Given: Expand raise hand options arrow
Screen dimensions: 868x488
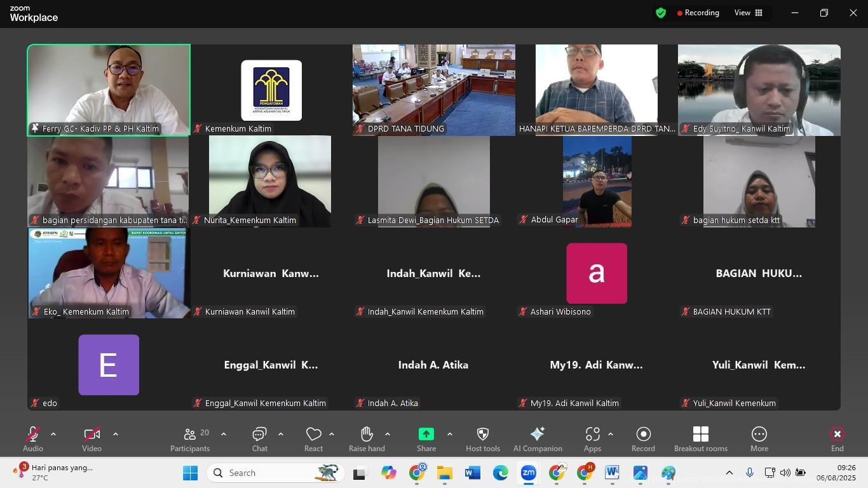Looking at the screenshot, I should click(387, 434).
